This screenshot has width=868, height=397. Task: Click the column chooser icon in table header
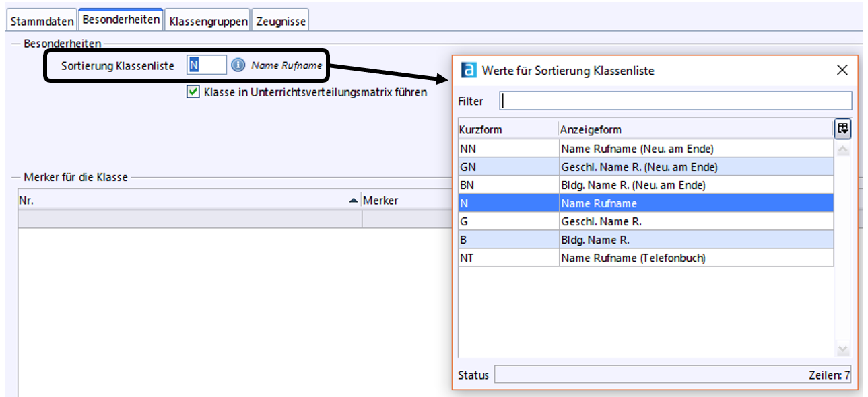click(x=842, y=129)
